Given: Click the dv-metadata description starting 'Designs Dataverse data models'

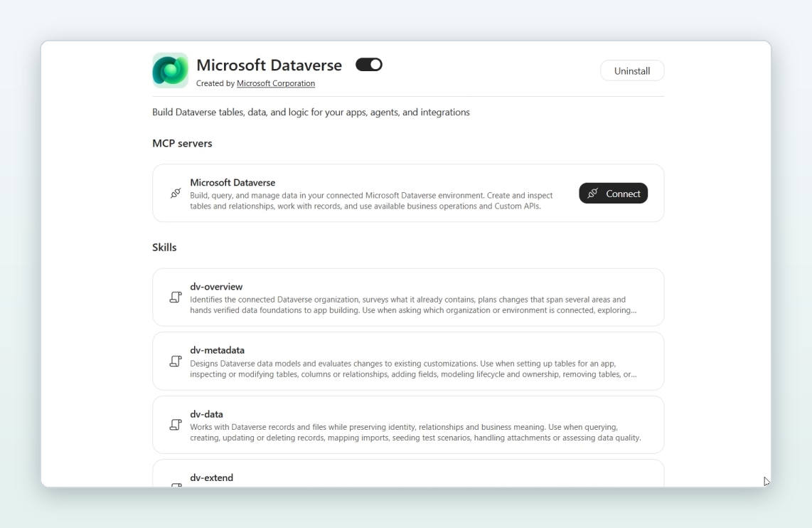Looking at the screenshot, I should click(413, 369).
